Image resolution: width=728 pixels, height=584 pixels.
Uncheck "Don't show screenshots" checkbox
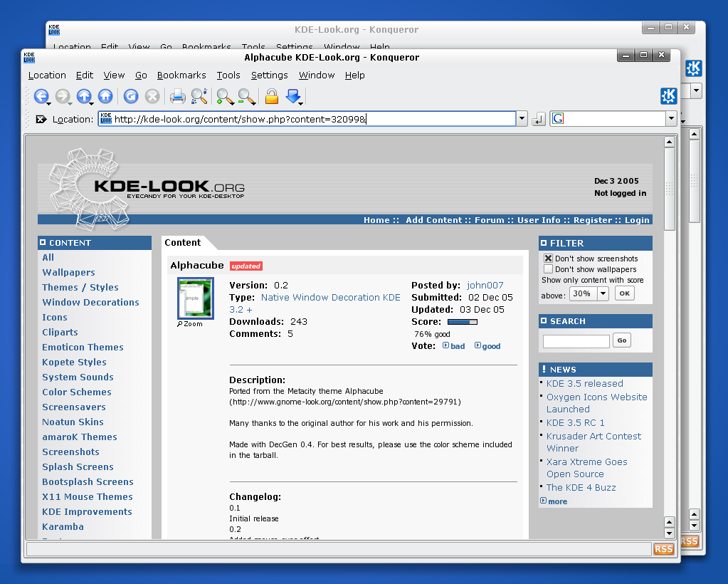pyautogui.click(x=549, y=259)
